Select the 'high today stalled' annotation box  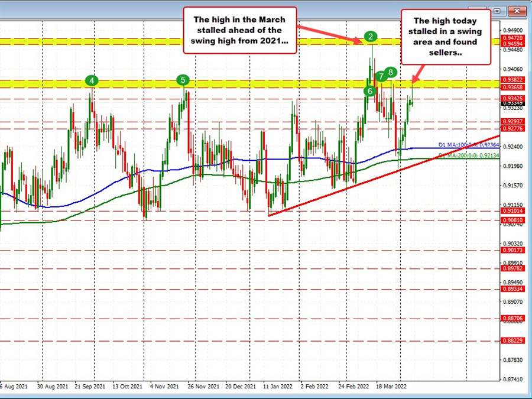[x=446, y=37]
